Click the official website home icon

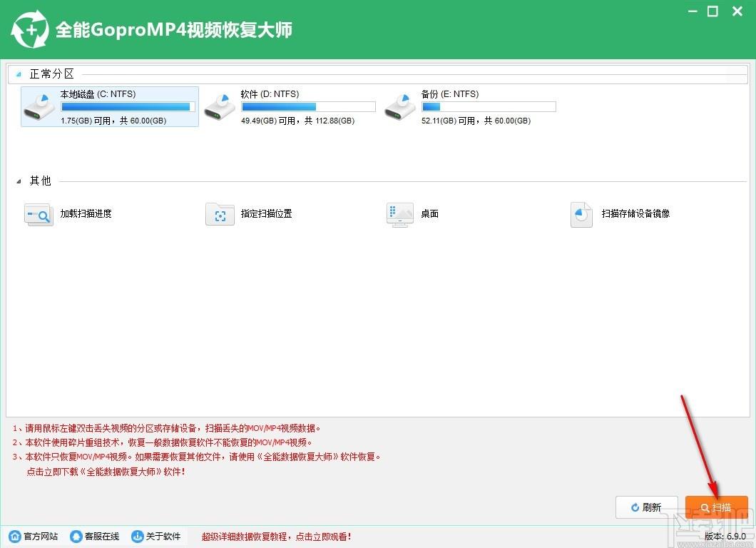coord(15,536)
